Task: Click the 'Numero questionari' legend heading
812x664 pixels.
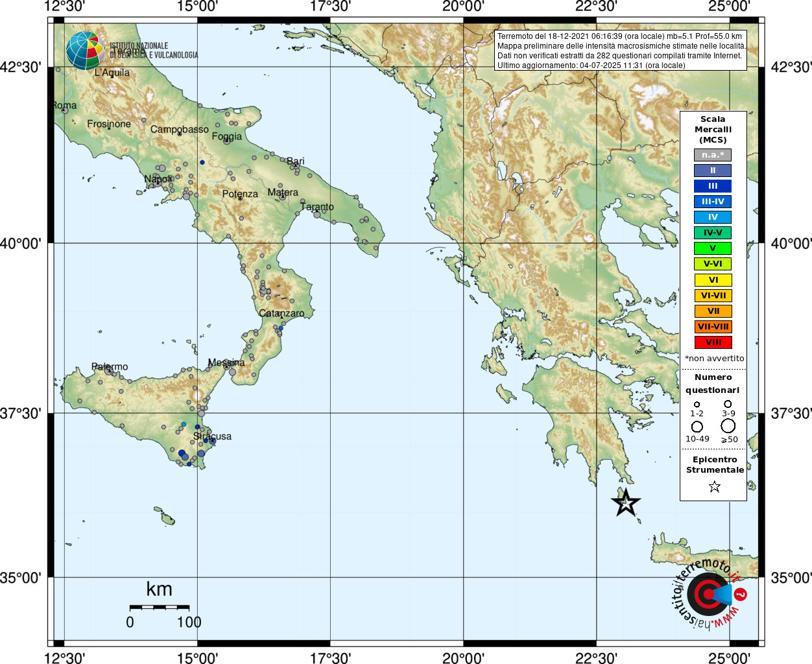Action: (713, 383)
